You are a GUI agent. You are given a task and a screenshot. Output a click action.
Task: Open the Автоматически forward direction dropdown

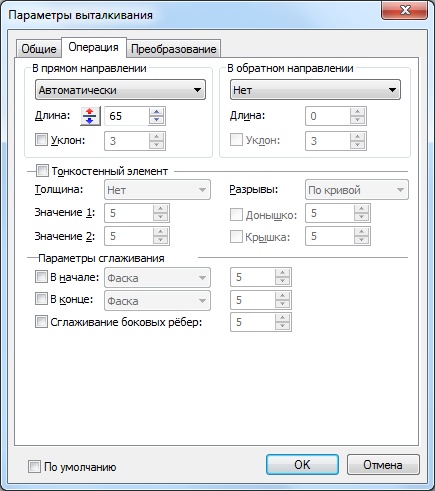tap(120, 90)
